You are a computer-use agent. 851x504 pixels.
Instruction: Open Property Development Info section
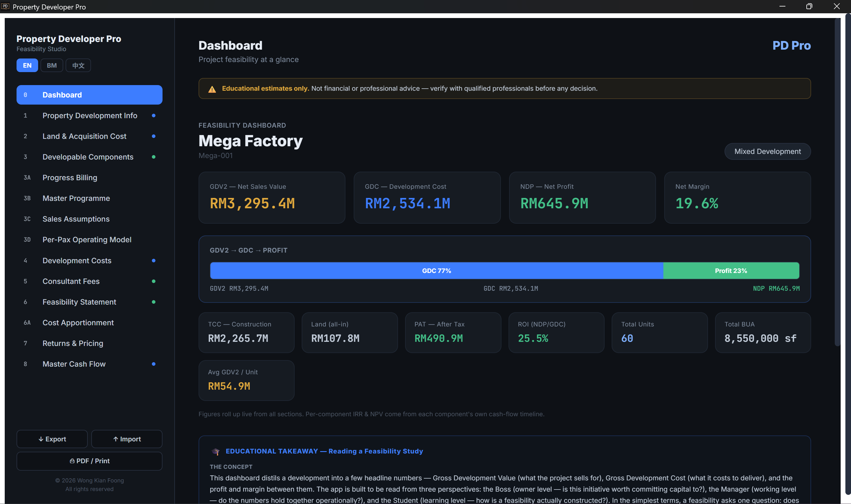(x=89, y=116)
